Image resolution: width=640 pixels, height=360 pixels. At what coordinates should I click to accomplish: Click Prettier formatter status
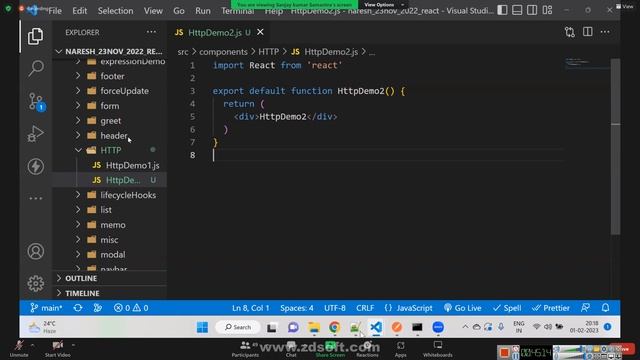click(551, 308)
